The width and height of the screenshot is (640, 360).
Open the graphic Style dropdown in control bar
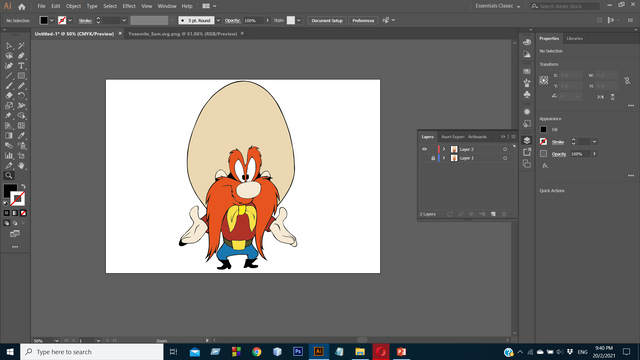[299, 20]
